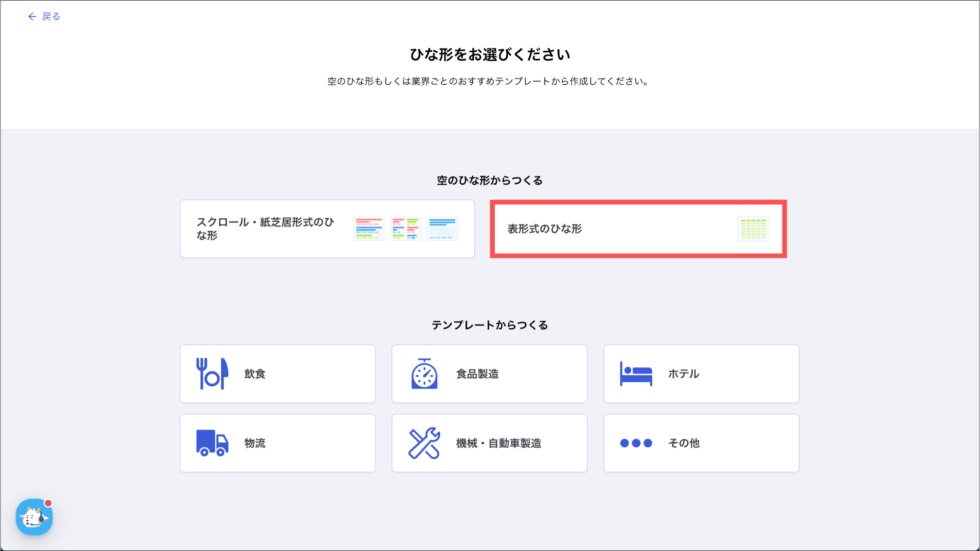Open the cow mascot chat widget
The height and width of the screenshot is (551, 980).
(34, 517)
